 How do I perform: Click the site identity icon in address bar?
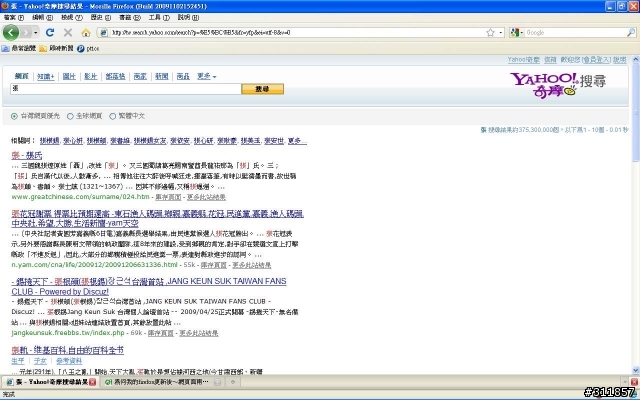104,33
